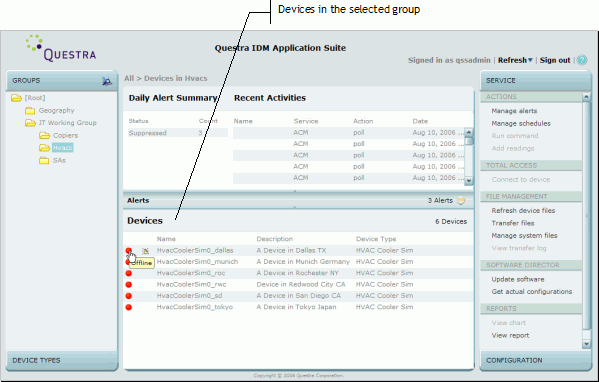Click red status dot for HvacCoolerSim0_tokyo
The image size is (599, 382).
pos(129,307)
